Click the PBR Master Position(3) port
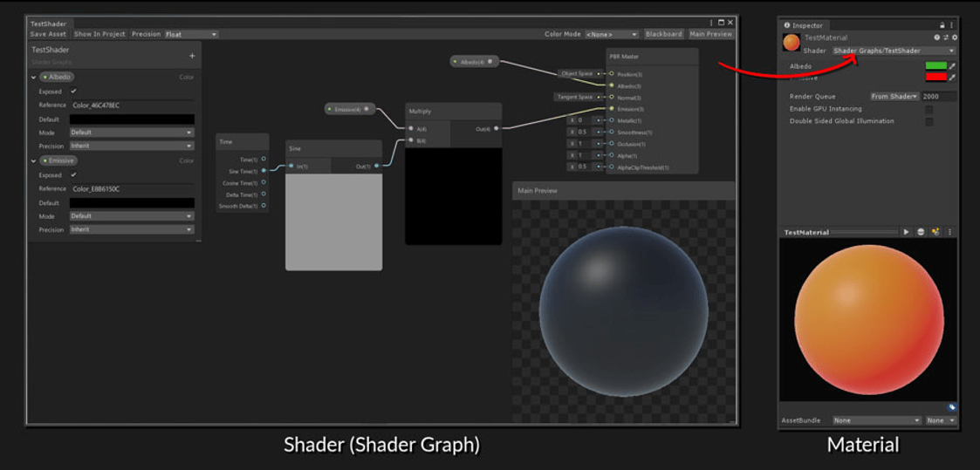This screenshot has height=470, width=980. 611,73
